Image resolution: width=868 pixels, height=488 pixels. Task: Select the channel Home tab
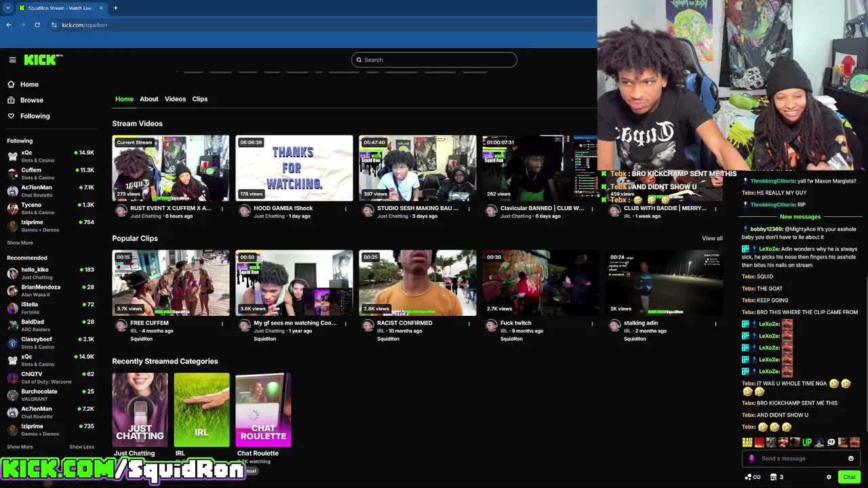[124, 99]
